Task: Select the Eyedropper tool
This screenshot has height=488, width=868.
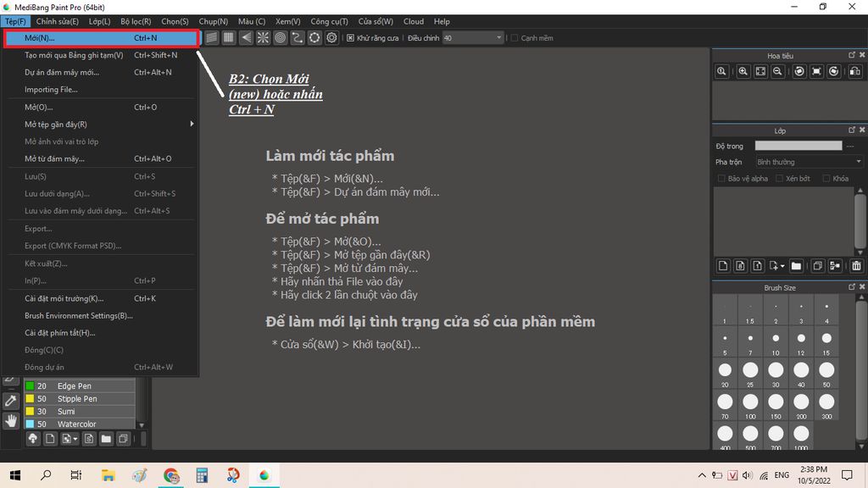Action: 10,401
